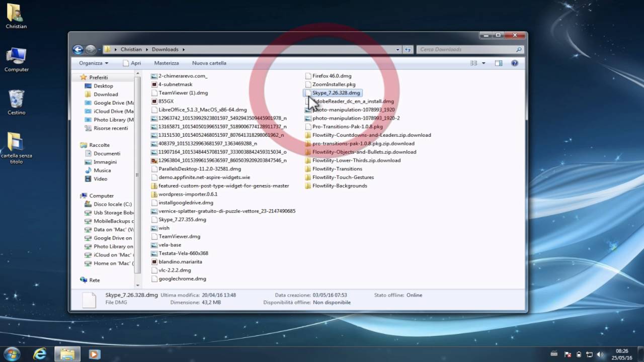644x362 pixels.
Task: Click the Nuova cartella toolbar button
Action: 209,63
